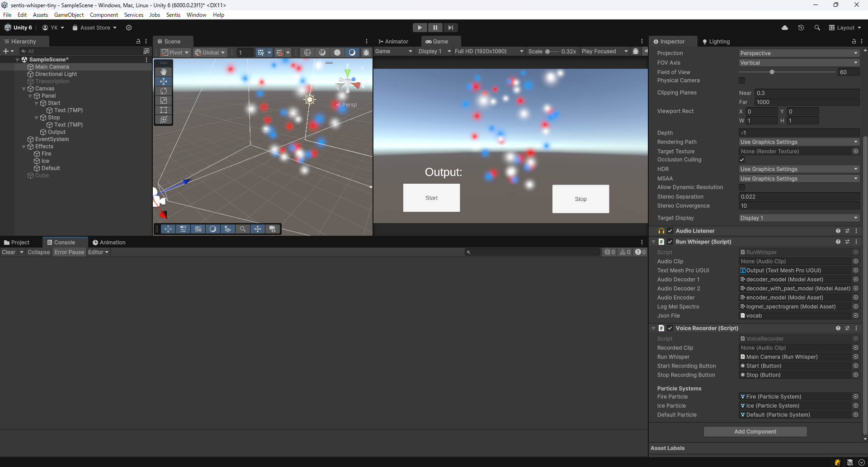
Task: Open the global Search magnifier icon
Action: (817, 28)
